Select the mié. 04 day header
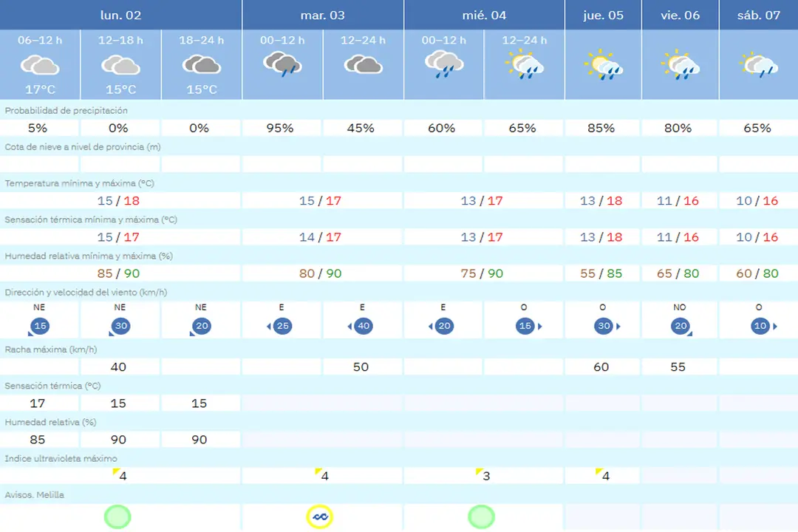The height and width of the screenshot is (532, 798). (x=484, y=15)
